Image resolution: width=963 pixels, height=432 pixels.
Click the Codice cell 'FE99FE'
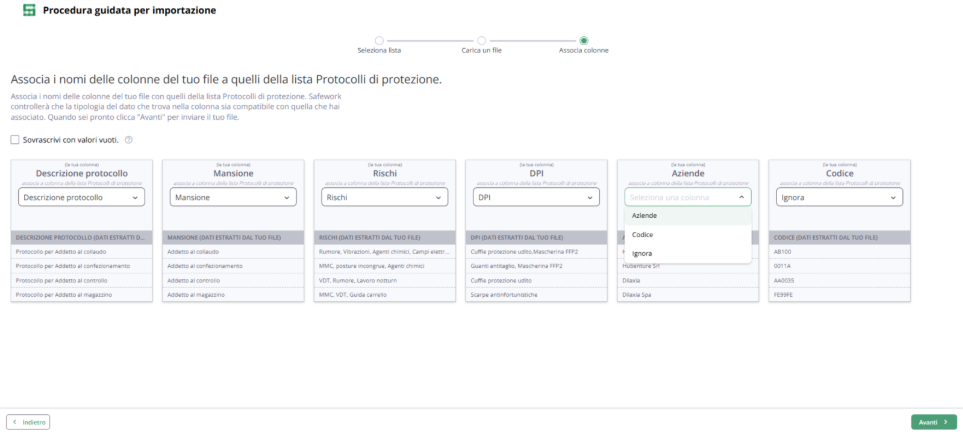(x=840, y=295)
